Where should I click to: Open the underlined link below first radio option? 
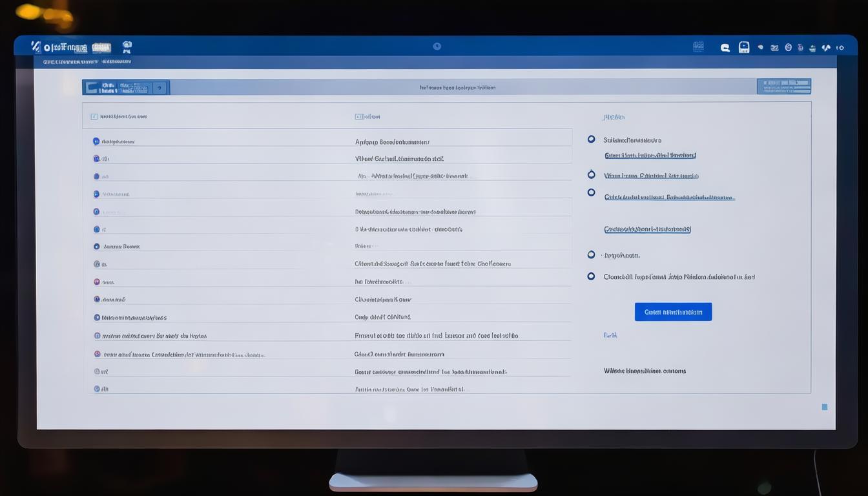point(650,156)
